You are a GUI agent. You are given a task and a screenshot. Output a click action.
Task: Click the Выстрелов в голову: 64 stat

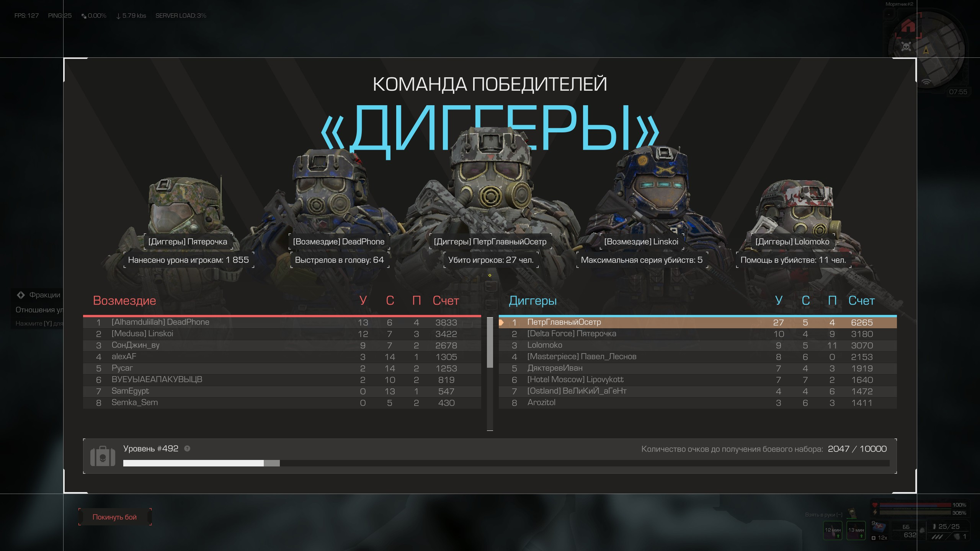click(x=340, y=260)
